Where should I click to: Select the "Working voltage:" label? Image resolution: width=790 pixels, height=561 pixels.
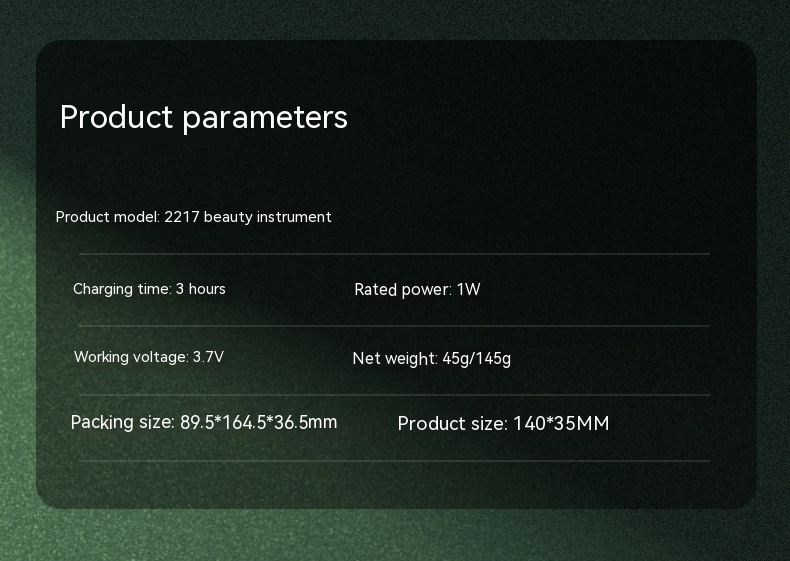coord(131,357)
